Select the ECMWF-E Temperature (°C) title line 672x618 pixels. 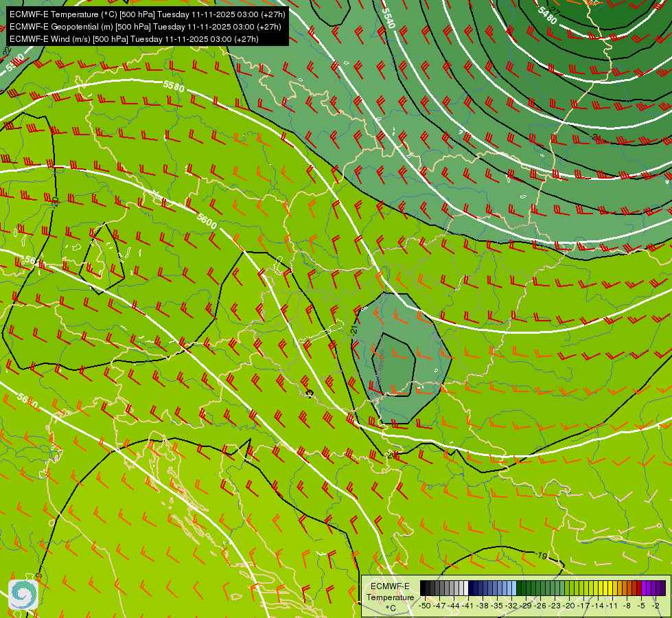pos(147,14)
